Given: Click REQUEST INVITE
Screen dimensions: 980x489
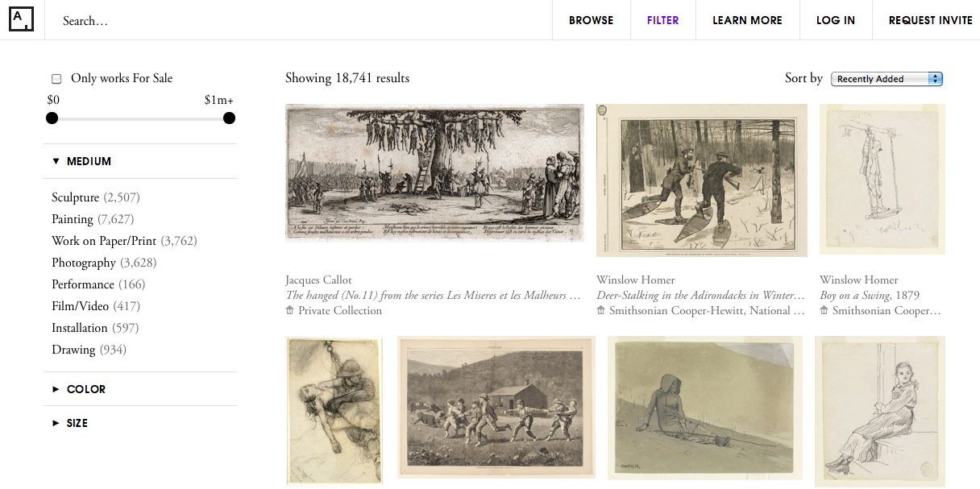Looking at the screenshot, I should click(930, 20).
